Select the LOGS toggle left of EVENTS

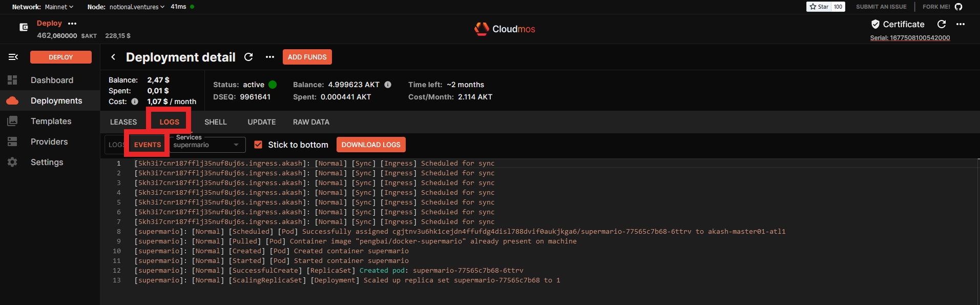(116, 145)
